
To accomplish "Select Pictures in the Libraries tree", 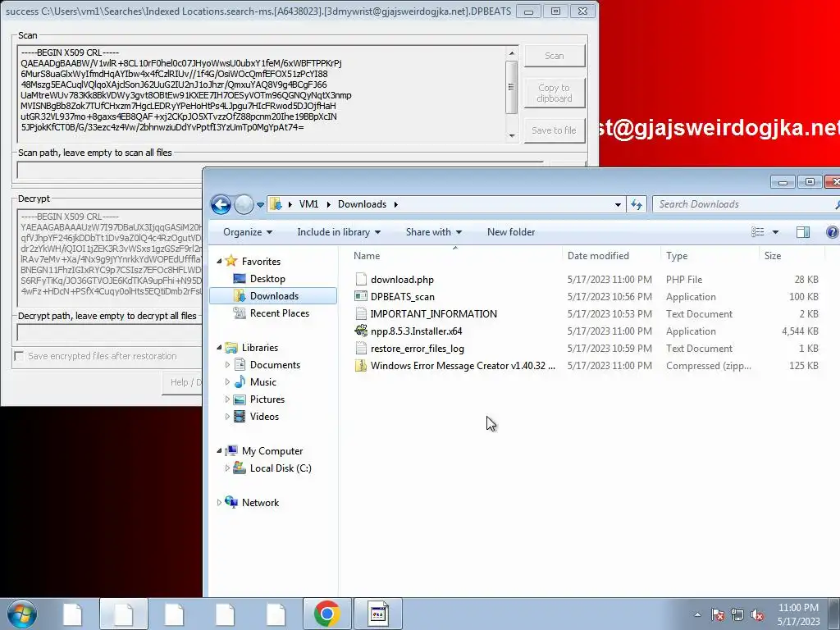I will click(x=267, y=399).
